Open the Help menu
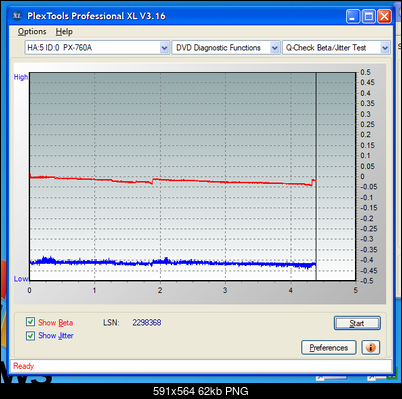This screenshot has width=402, height=399. click(x=64, y=32)
